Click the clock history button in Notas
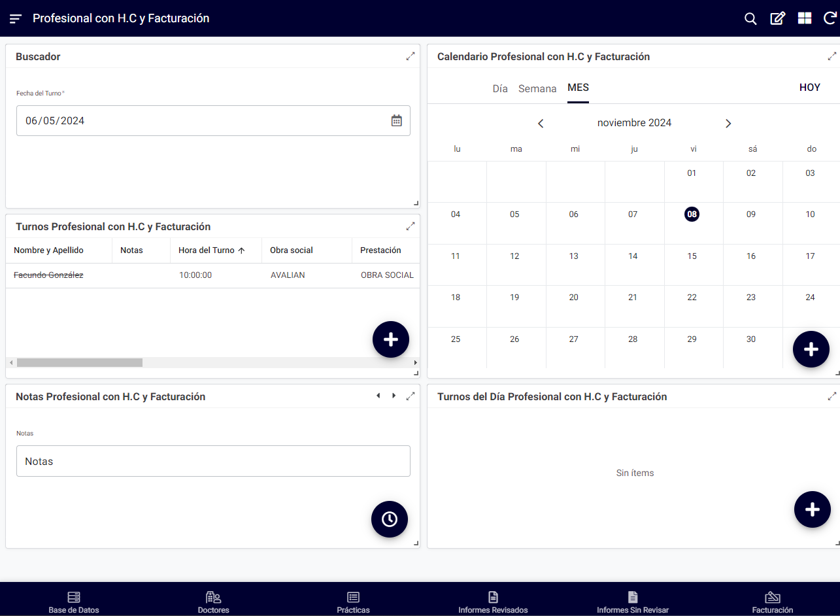Image resolution: width=840 pixels, height=616 pixels. [x=390, y=519]
